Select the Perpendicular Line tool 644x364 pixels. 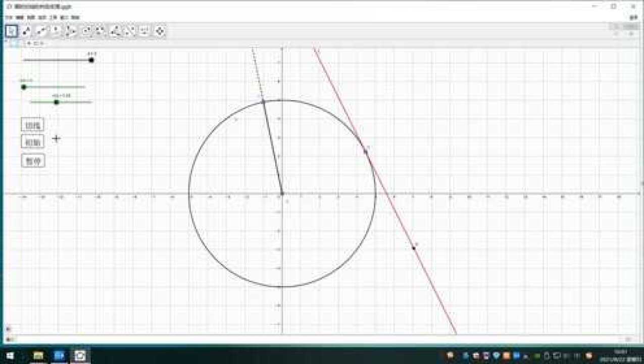(x=56, y=31)
